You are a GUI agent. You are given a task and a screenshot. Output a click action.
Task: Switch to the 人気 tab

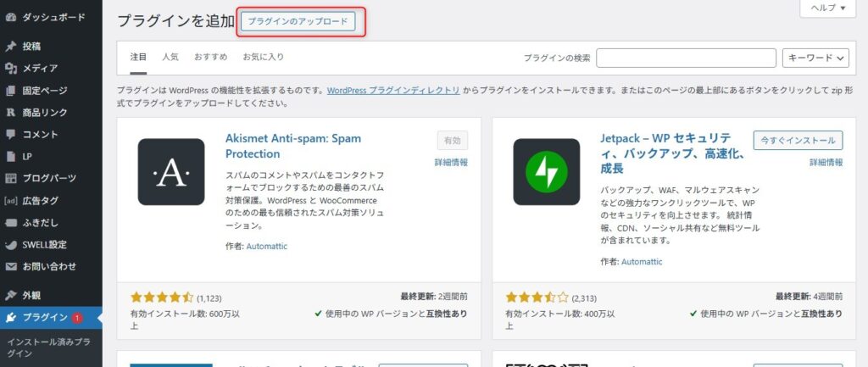pyautogui.click(x=170, y=57)
